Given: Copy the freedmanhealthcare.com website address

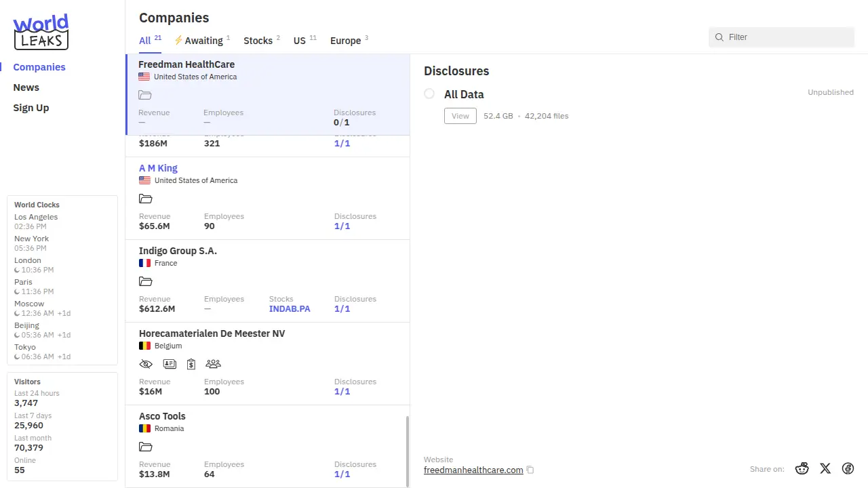Looking at the screenshot, I should coord(530,470).
